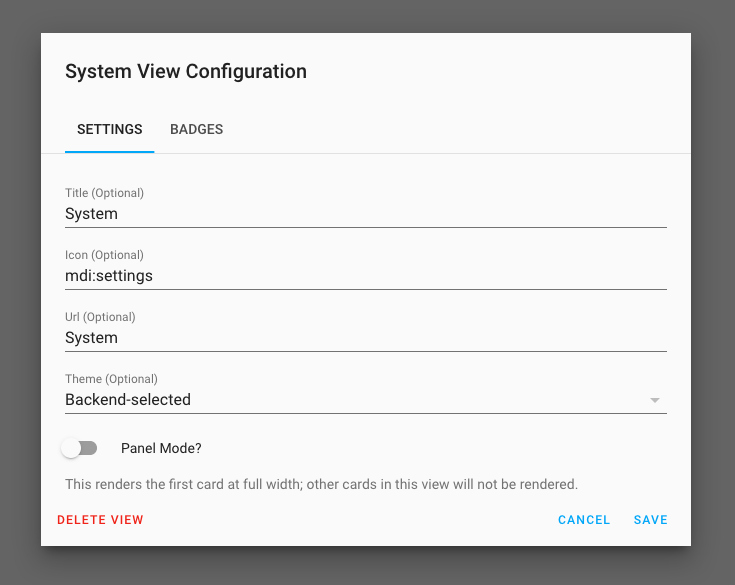Focus the Url field containing 'System'

click(x=365, y=338)
